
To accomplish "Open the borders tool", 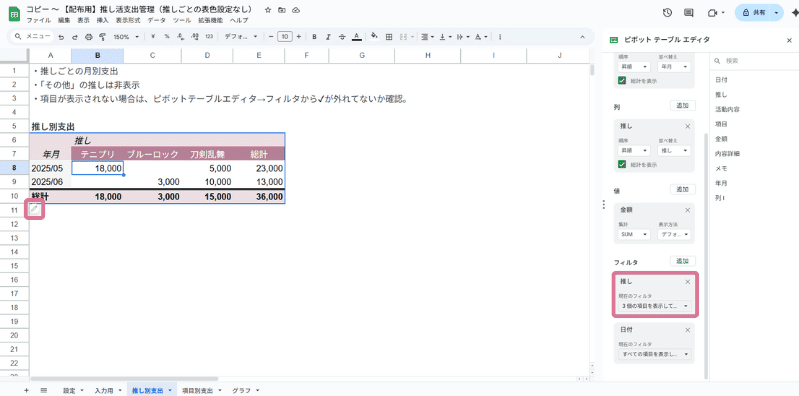I will [389, 37].
